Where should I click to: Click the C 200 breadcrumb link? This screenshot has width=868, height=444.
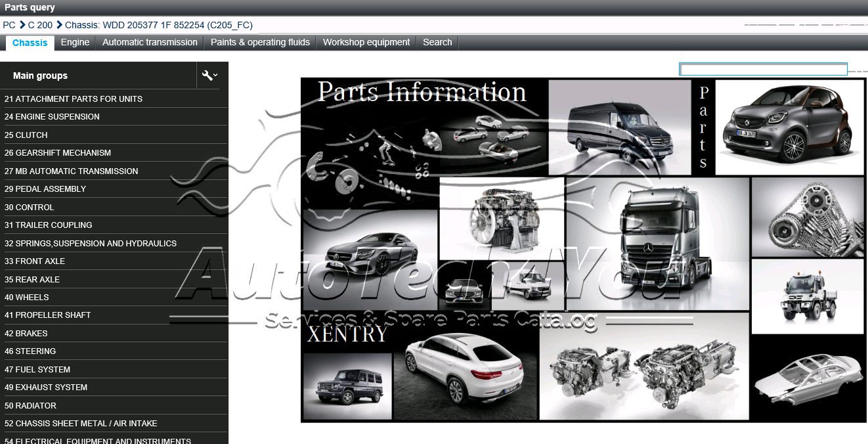click(40, 25)
